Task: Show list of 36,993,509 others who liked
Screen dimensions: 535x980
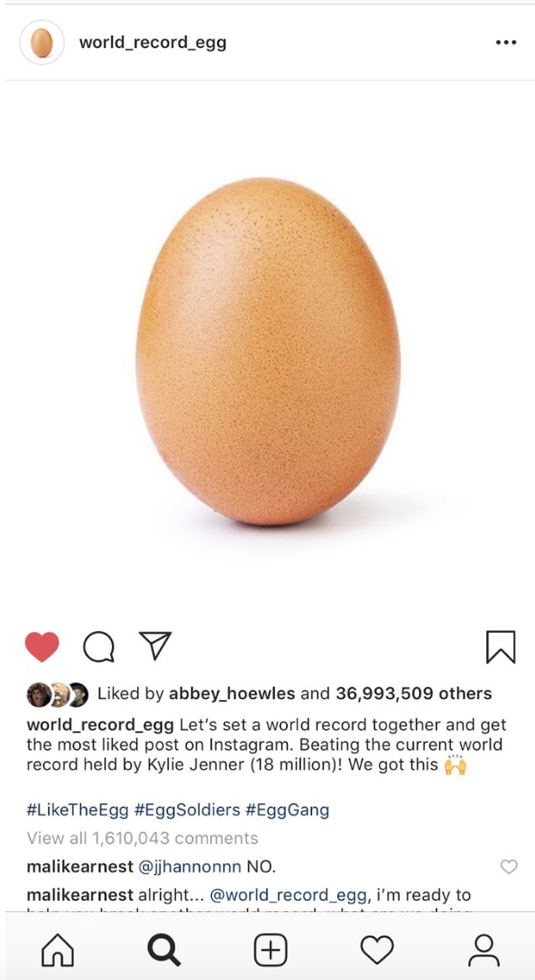Action: click(x=414, y=693)
